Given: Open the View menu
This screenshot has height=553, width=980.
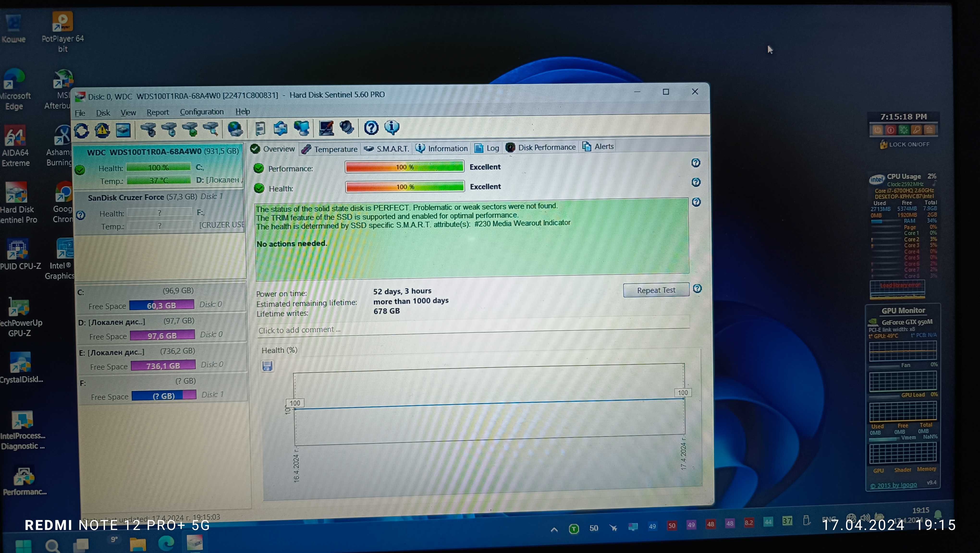Looking at the screenshot, I should coord(128,113).
